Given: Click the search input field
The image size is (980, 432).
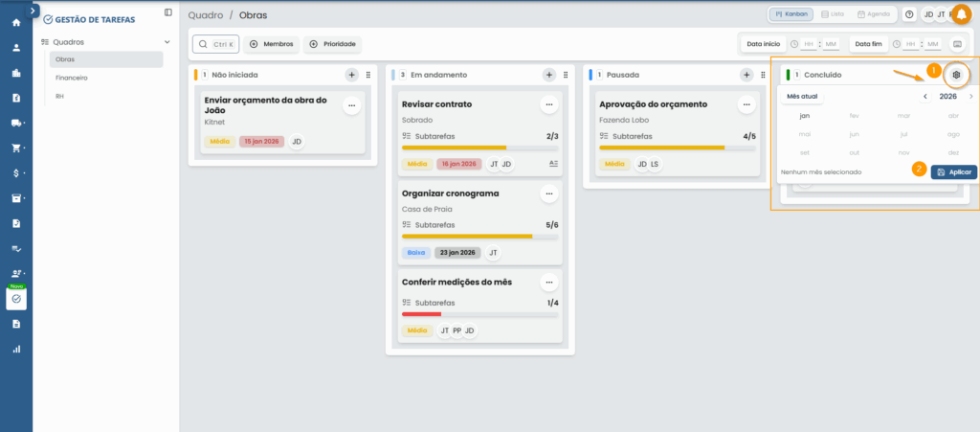Looking at the screenshot, I should point(215,44).
